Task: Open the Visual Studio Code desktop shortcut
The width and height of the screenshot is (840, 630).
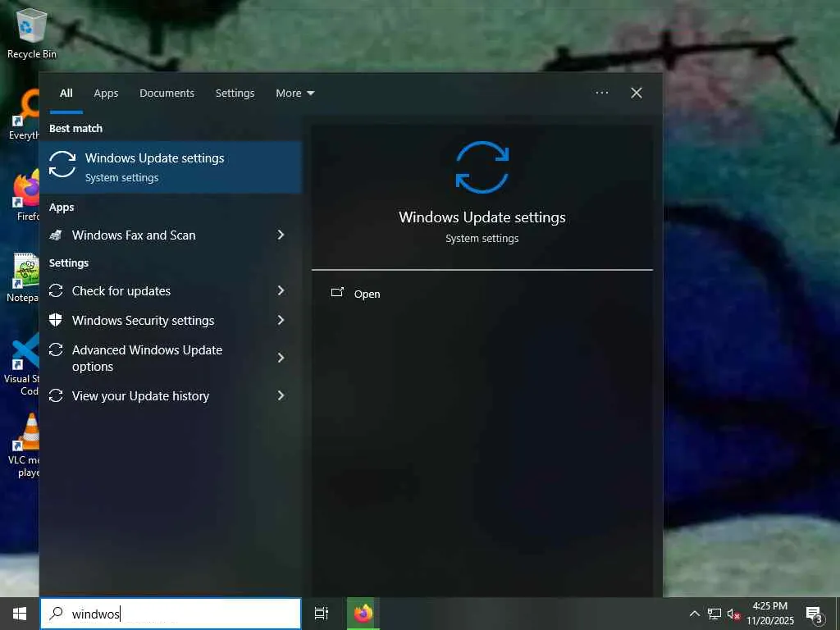Action: coord(21,364)
